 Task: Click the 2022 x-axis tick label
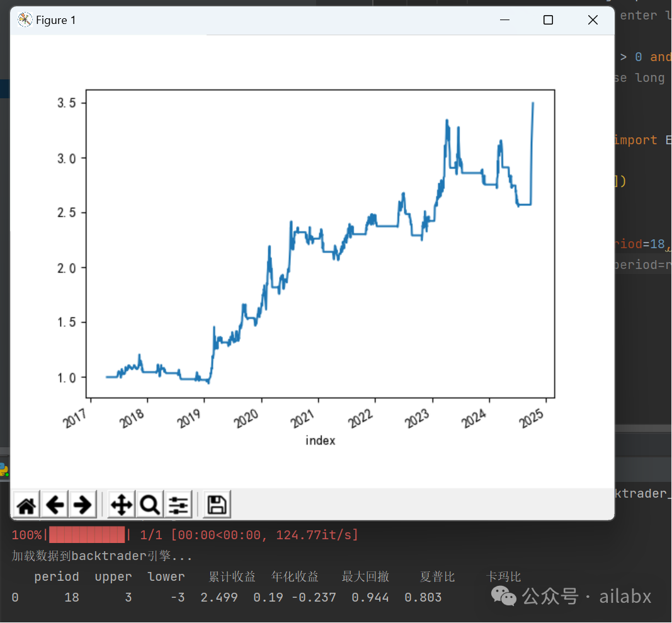pos(360,418)
